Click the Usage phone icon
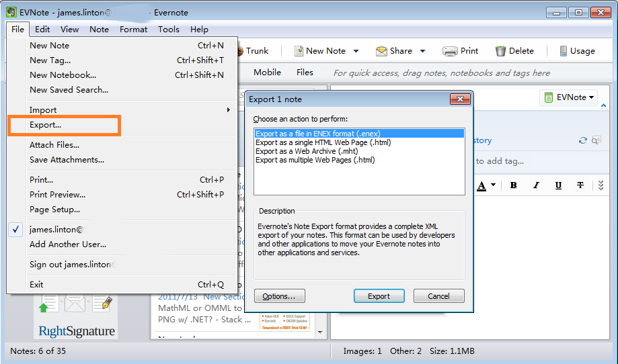The width and height of the screenshot is (618, 364). (564, 51)
